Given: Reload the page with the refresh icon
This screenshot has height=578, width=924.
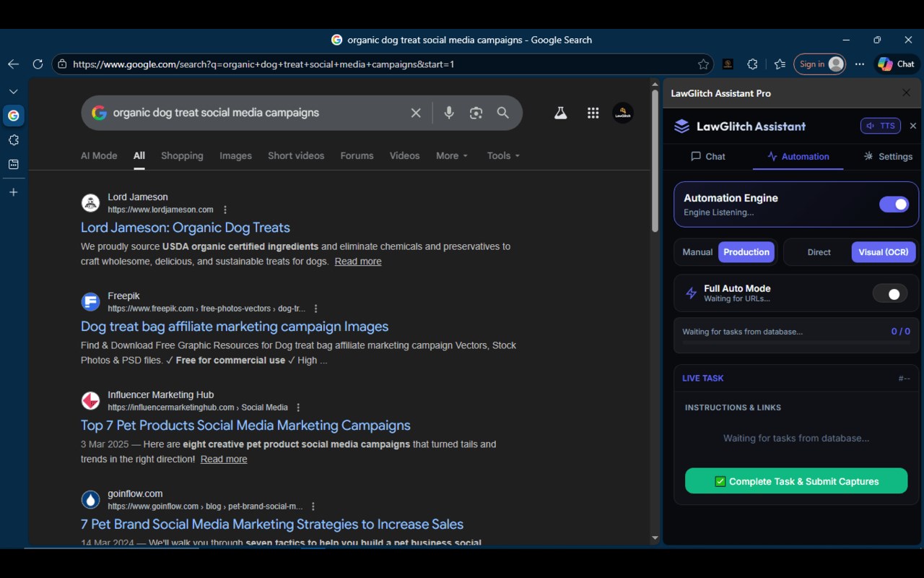Looking at the screenshot, I should point(38,64).
